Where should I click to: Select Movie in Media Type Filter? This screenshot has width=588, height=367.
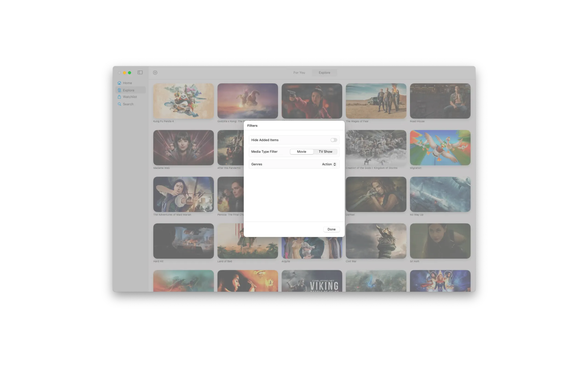click(x=302, y=152)
